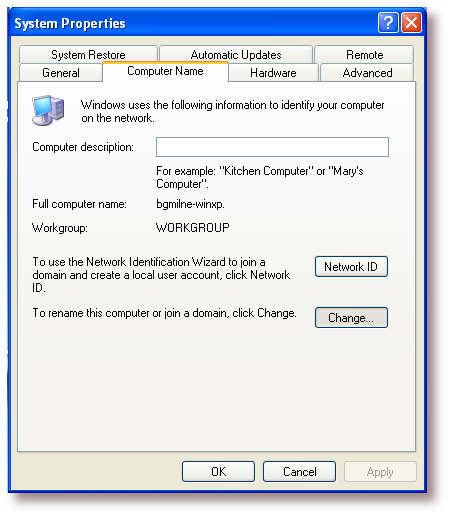This screenshot has height=516, width=450.
Task: Focus the Computer description text field
Action: [272, 147]
